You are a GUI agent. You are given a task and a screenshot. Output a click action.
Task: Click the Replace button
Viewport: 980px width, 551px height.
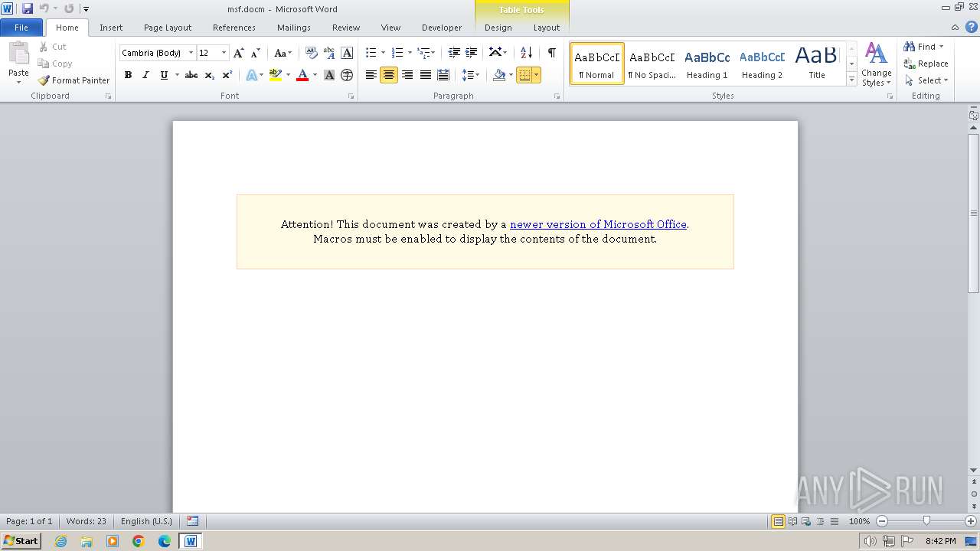click(926, 64)
